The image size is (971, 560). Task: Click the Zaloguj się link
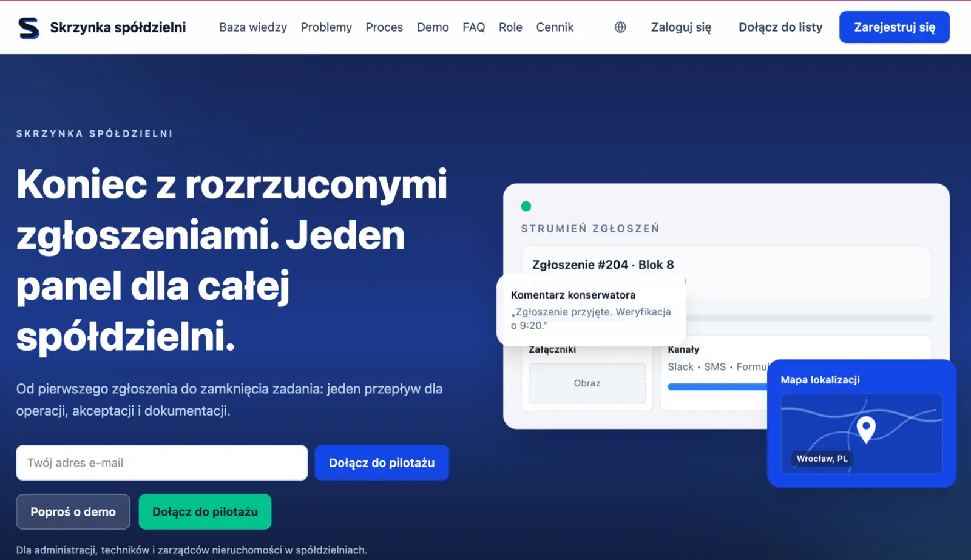pyautogui.click(x=681, y=27)
